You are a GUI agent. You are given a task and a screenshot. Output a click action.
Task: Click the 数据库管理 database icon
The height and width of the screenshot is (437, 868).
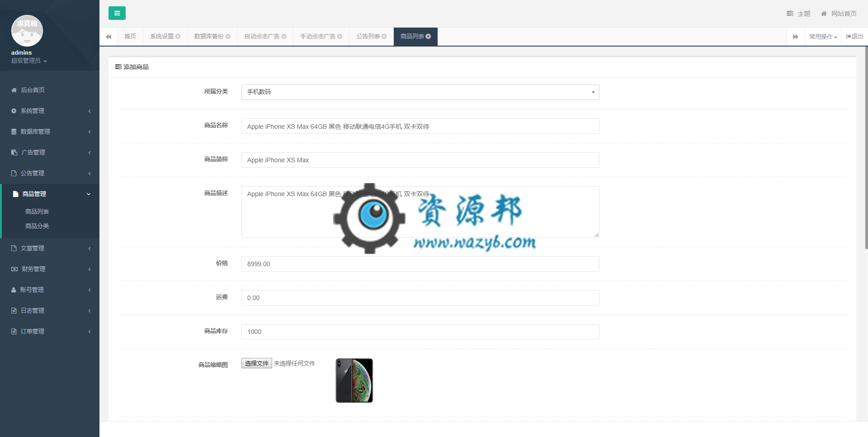tap(14, 132)
